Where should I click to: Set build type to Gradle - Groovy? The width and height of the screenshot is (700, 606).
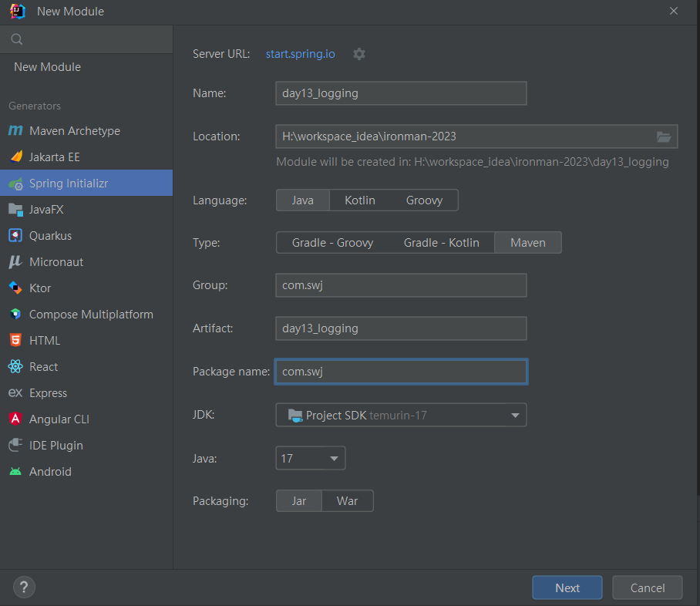pyautogui.click(x=332, y=243)
